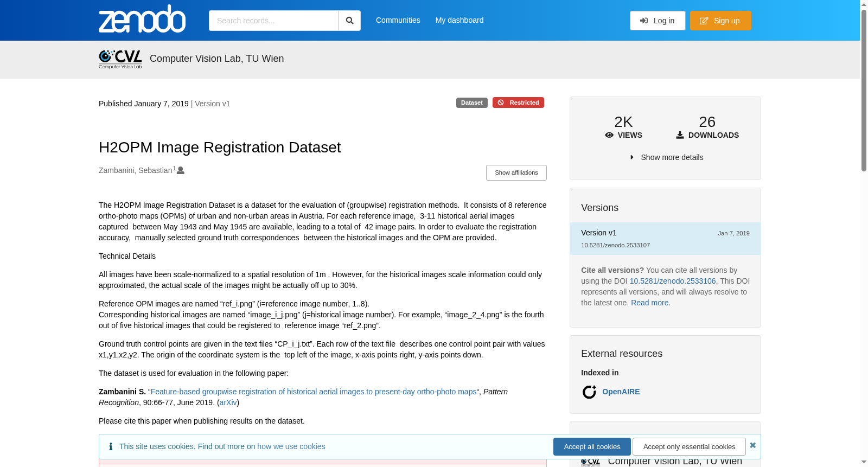Open My dashboard in the top menu
This screenshot has height=467, width=868.
click(x=459, y=20)
